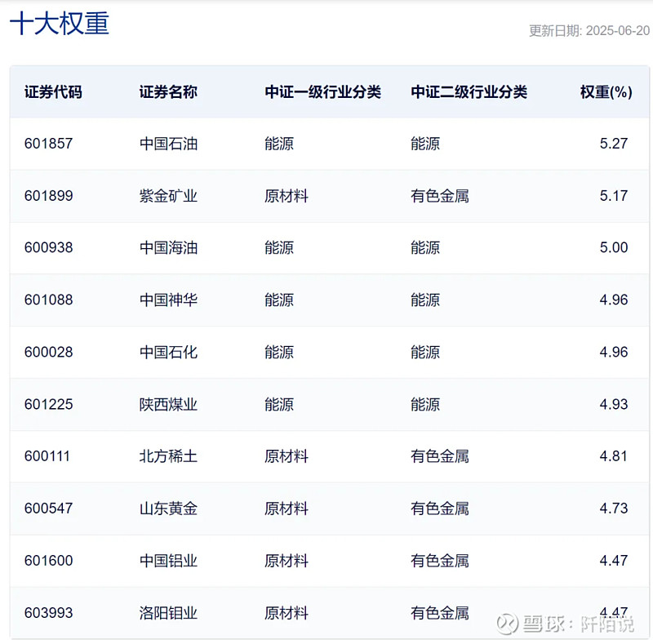Click the weight value 4.81
This screenshot has width=653, height=644.
(614, 456)
